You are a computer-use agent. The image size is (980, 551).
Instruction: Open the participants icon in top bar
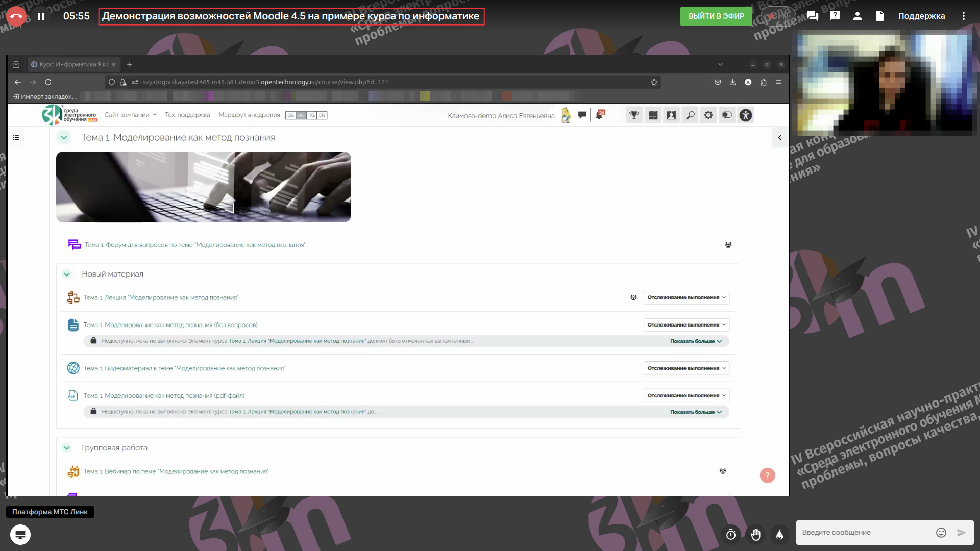(857, 16)
